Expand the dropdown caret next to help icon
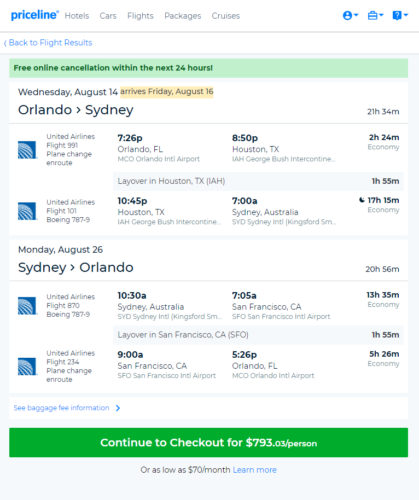 point(406,15)
